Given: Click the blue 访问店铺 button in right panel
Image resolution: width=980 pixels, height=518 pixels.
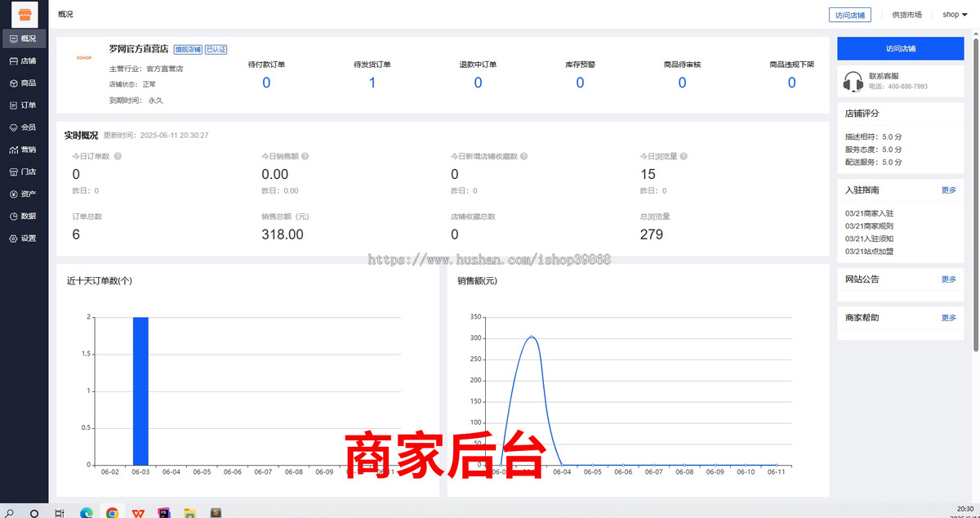Looking at the screenshot, I should [901, 48].
